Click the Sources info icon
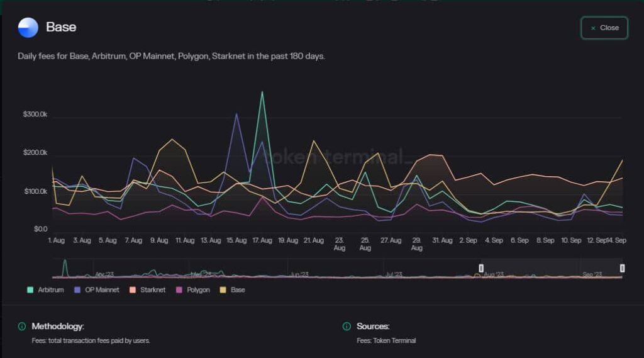Viewport: 644px width, 358px height. click(x=347, y=327)
